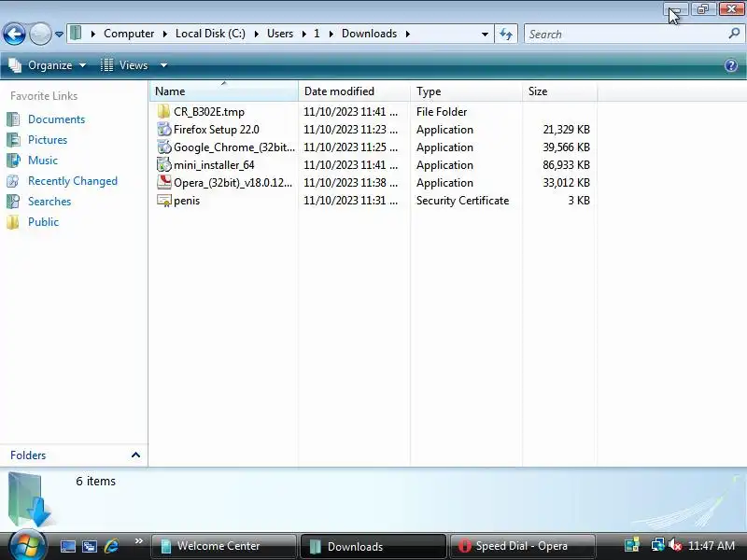Switch to Speed Dial - Opera taskbar button

click(523, 546)
